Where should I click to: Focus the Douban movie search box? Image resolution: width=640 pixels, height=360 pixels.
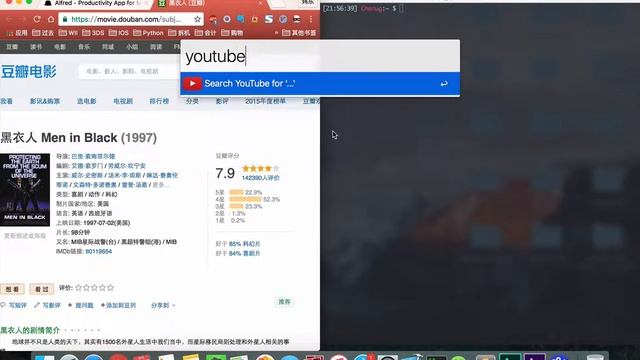(129, 71)
